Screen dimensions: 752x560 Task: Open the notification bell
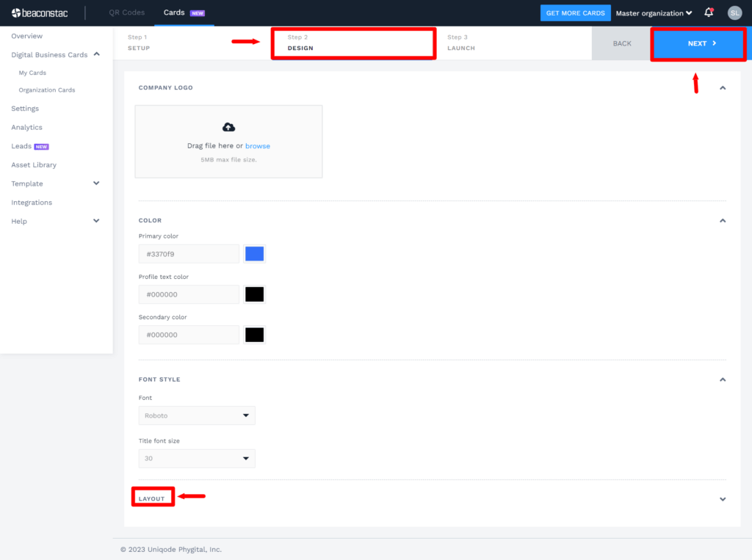[x=709, y=12]
